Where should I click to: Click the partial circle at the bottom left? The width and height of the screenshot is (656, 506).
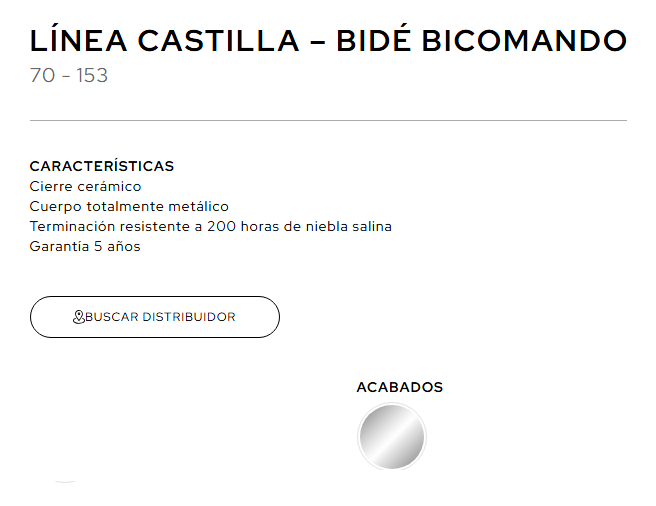[65, 482]
